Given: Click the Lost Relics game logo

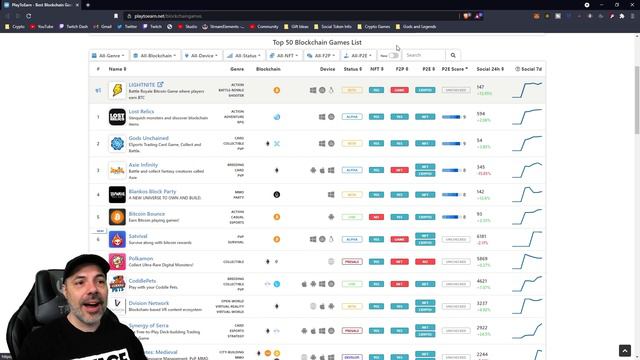Looking at the screenshot, I should [x=117, y=117].
